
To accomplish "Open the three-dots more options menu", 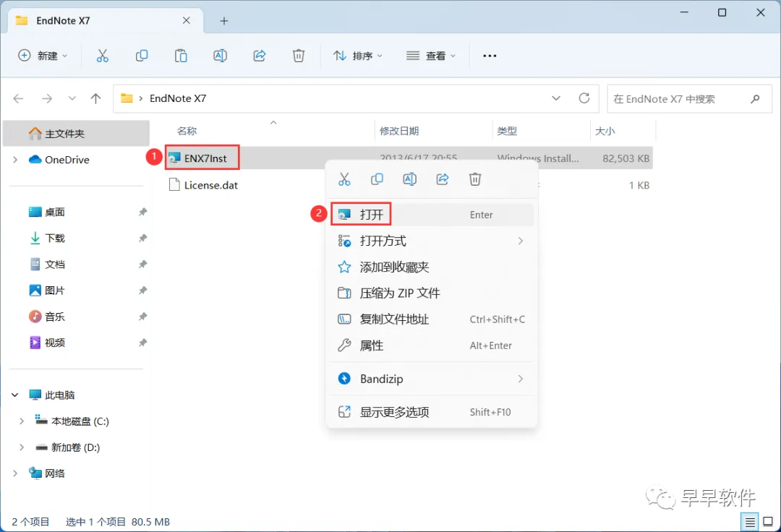I will (x=490, y=56).
